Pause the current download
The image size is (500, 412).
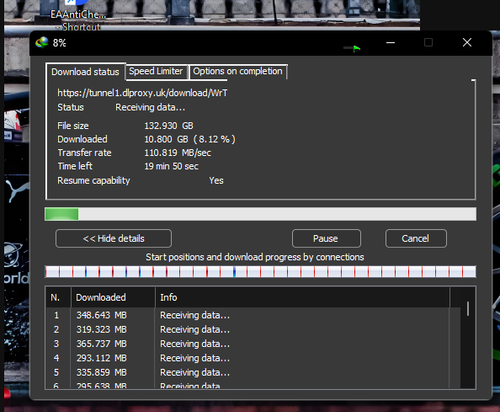coord(326,239)
